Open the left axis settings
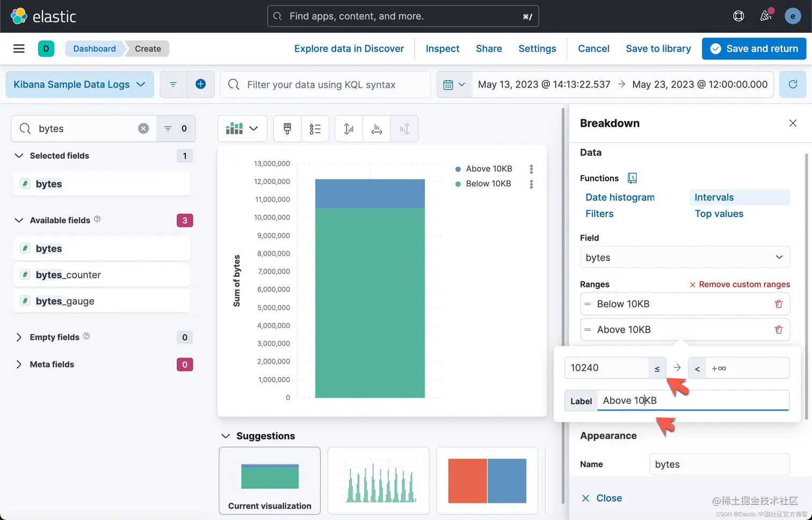This screenshot has width=812, height=520. 349,128
